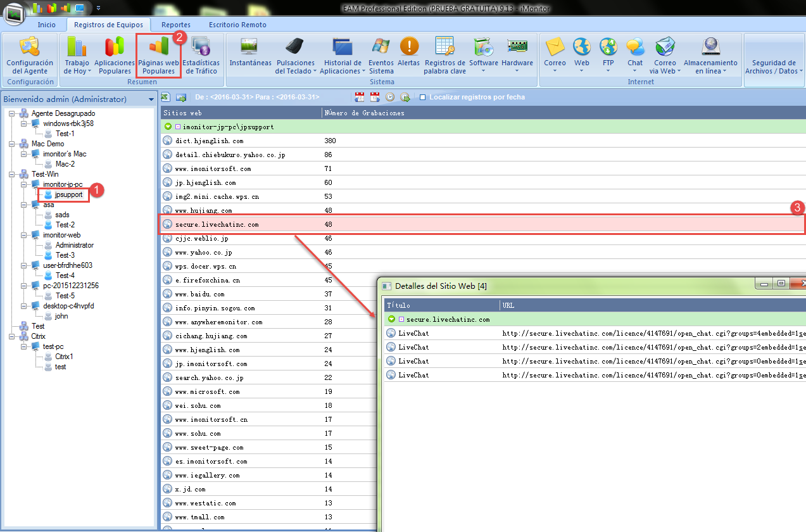Viewport: 806px width, 532px height.
Task: Click the Web globe icon
Action: click(582, 46)
